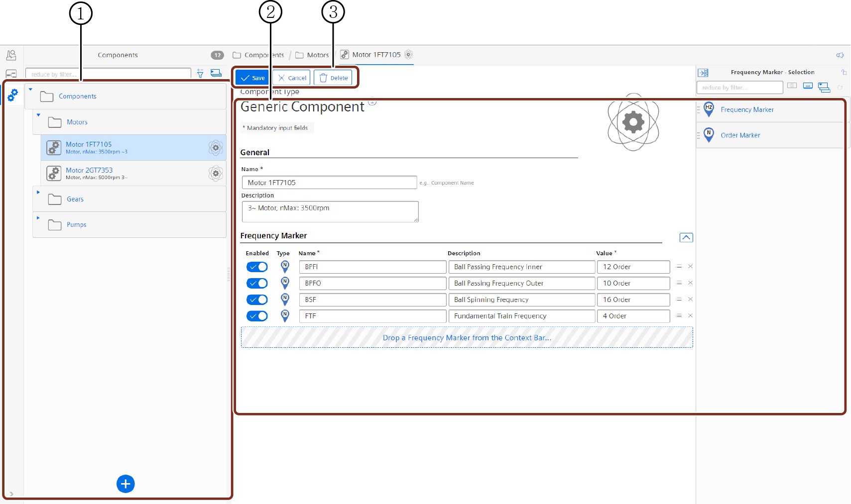Screen dimensions: 851x504
Task: Click the Cancel button
Action: (x=292, y=78)
